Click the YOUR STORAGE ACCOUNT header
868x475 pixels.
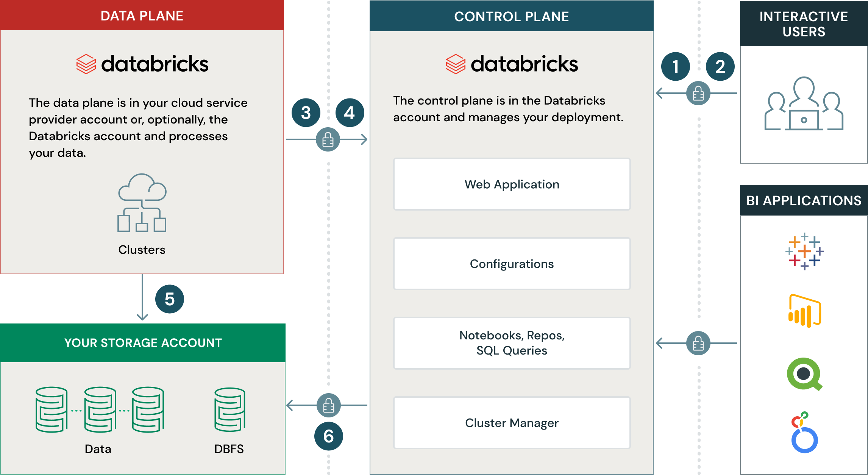pyautogui.click(x=143, y=343)
